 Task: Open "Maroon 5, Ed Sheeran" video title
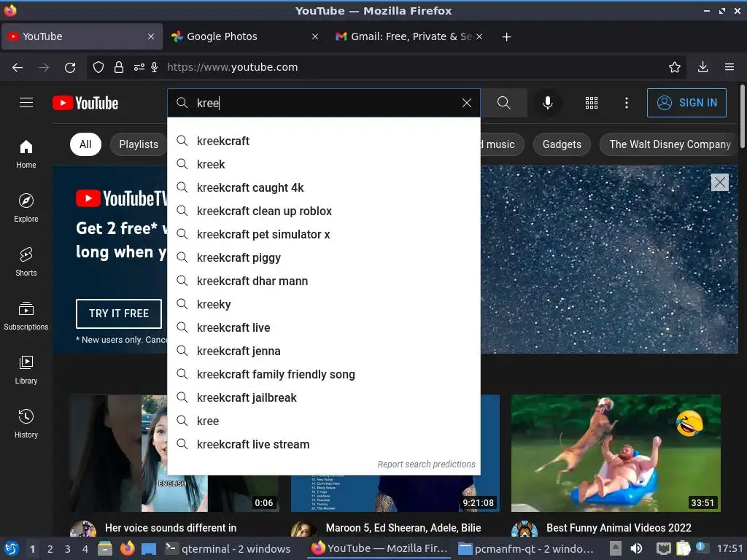403,528
